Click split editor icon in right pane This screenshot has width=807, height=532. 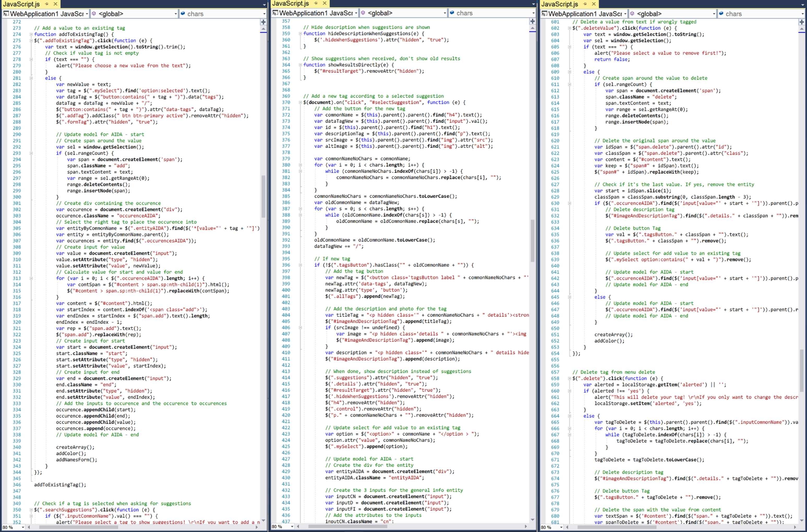point(802,22)
